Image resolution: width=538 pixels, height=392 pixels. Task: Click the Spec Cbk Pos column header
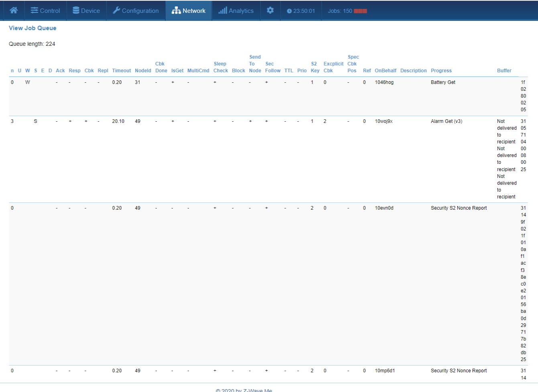click(353, 64)
